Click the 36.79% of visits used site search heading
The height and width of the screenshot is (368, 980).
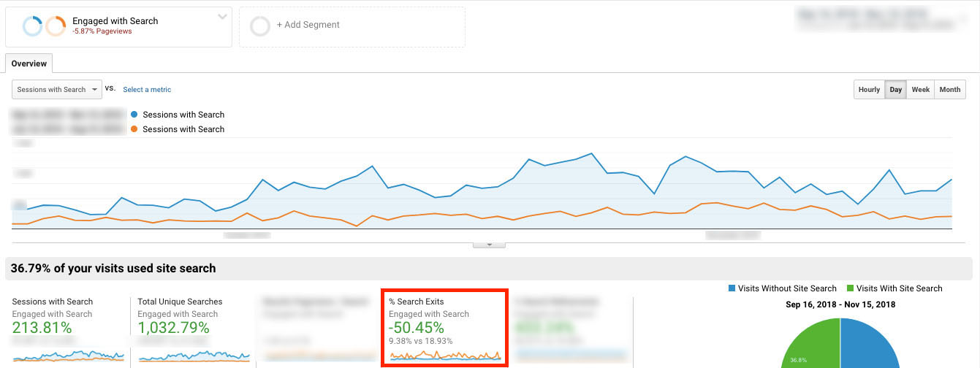(113, 268)
